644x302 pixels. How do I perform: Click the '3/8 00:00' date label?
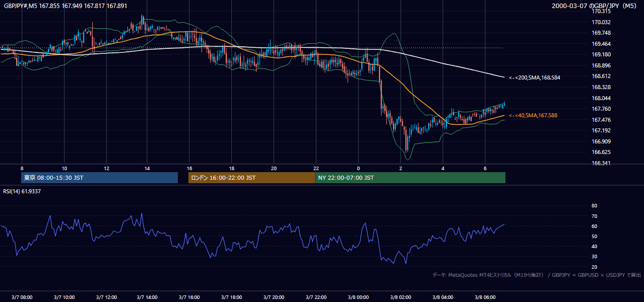(x=358, y=297)
